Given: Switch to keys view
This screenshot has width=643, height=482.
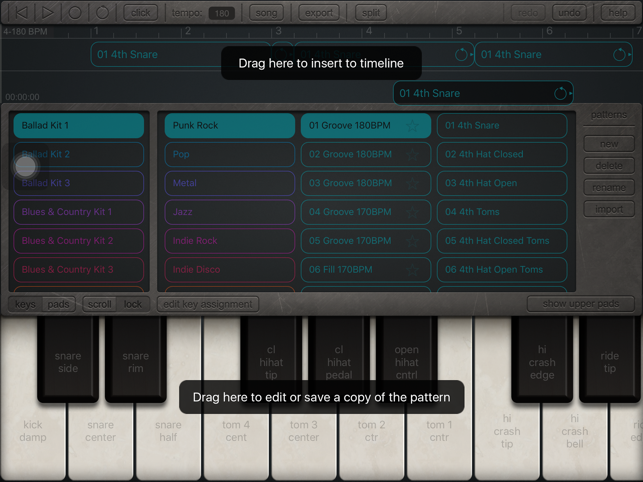Looking at the screenshot, I should coord(25,304).
